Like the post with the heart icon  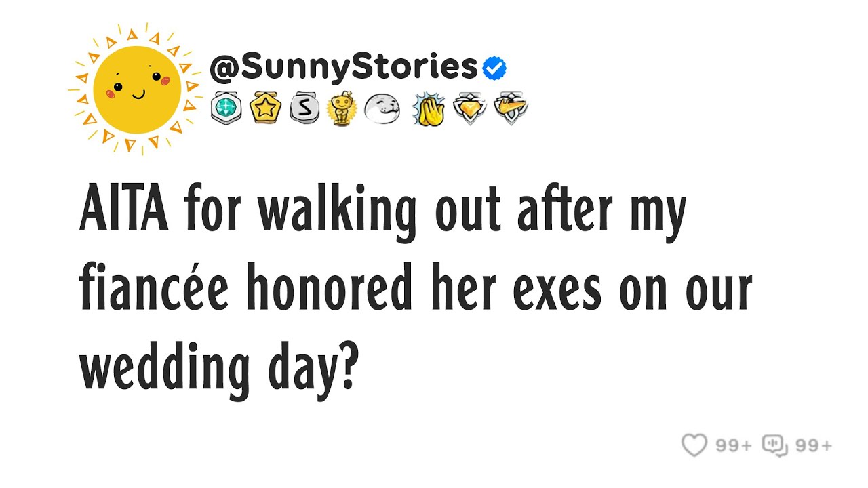coord(694,445)
